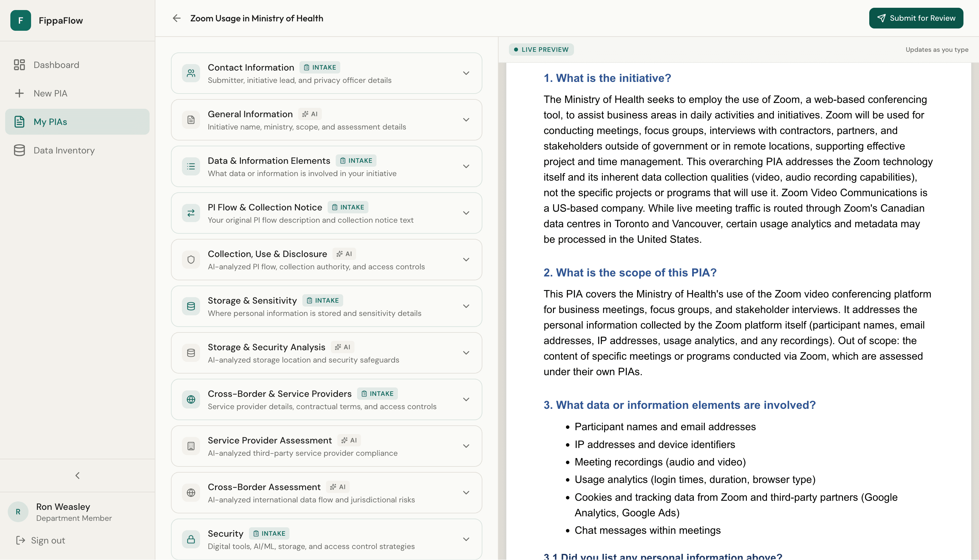The width and height of the screenshot is (979, 560).
Task: Open the New PIA page
Action: 77,93
